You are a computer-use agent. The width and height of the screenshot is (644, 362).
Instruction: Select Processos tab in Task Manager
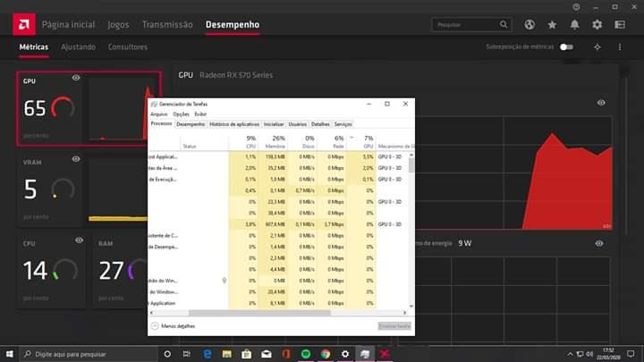coord(161,124)
